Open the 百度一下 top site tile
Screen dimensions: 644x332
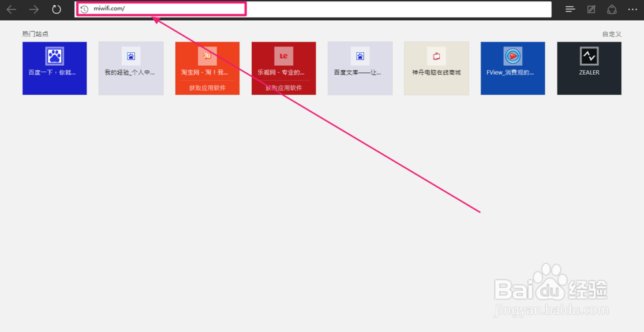(x=55, y=68)
